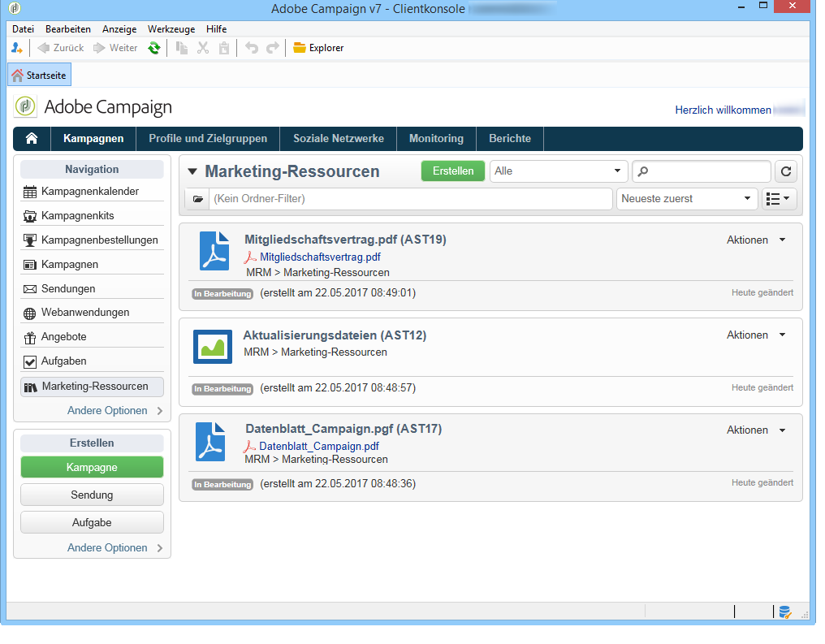Screen dimensions: 825x644
Task: Click the Aufgabe create button
Action: pyautogui.click(x=92, y=523)
